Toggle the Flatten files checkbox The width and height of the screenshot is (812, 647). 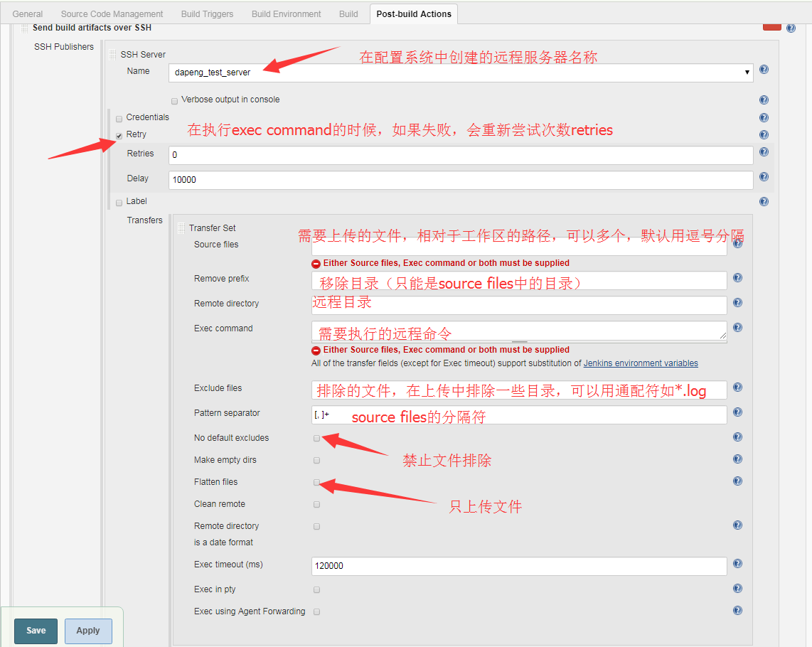(x=316, y=482)
